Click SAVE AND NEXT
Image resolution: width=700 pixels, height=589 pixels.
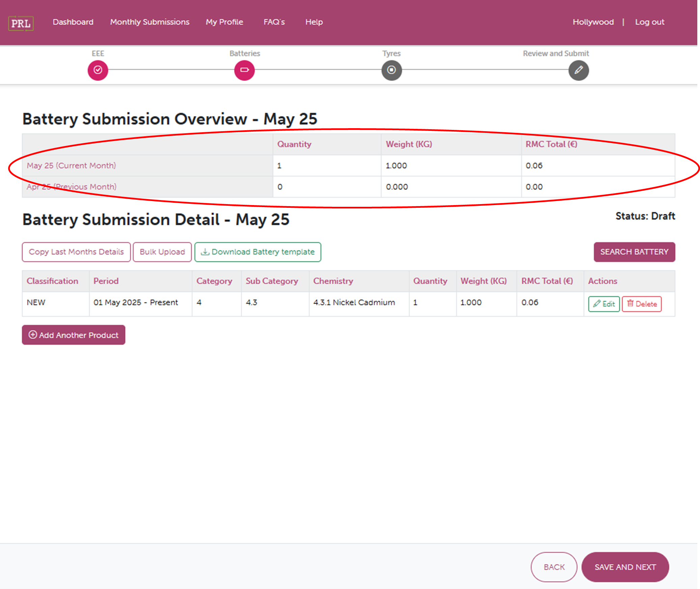(625, 567)
